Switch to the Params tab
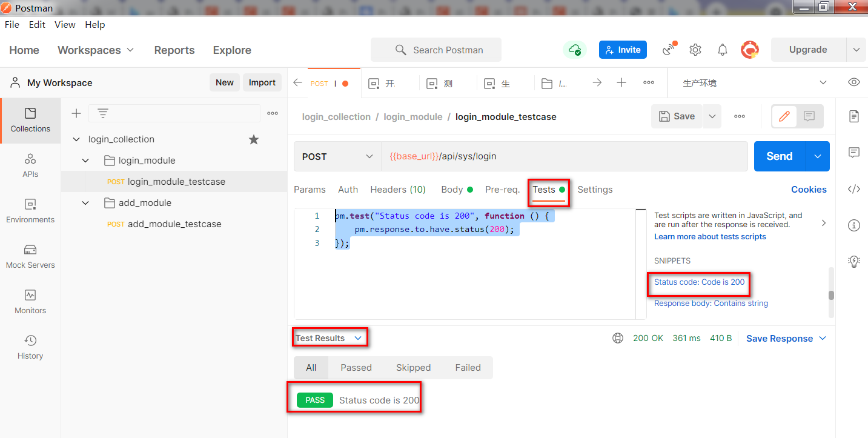Viewport: 868px width, 438px height. 310,190
